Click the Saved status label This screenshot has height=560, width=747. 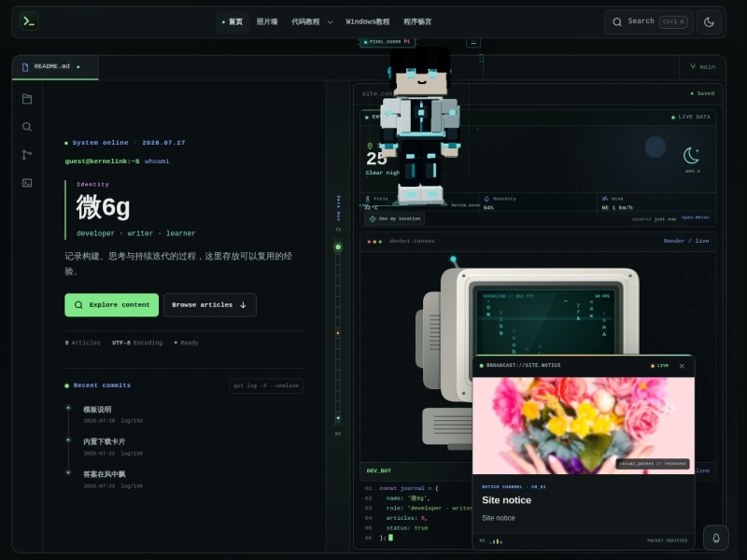[x=702, y=93]
